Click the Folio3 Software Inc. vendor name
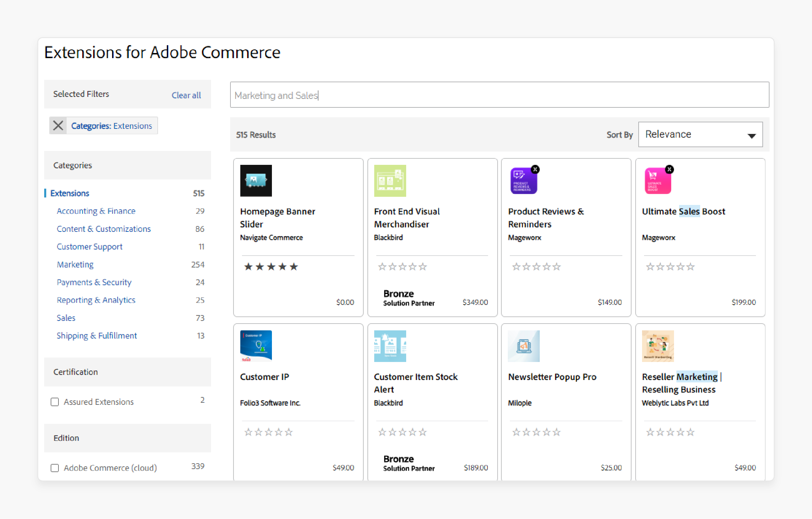This screenshot has height=519, width=812. click(x=270, y=403)
